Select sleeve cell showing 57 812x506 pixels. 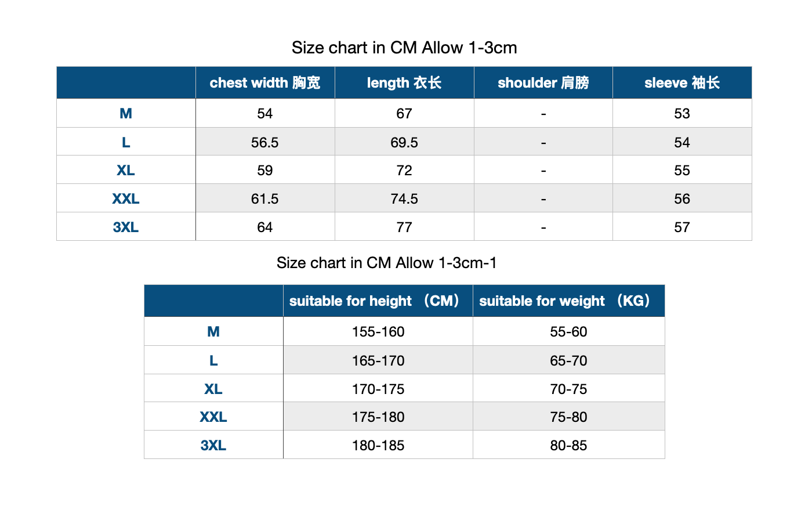pos(682,227)
